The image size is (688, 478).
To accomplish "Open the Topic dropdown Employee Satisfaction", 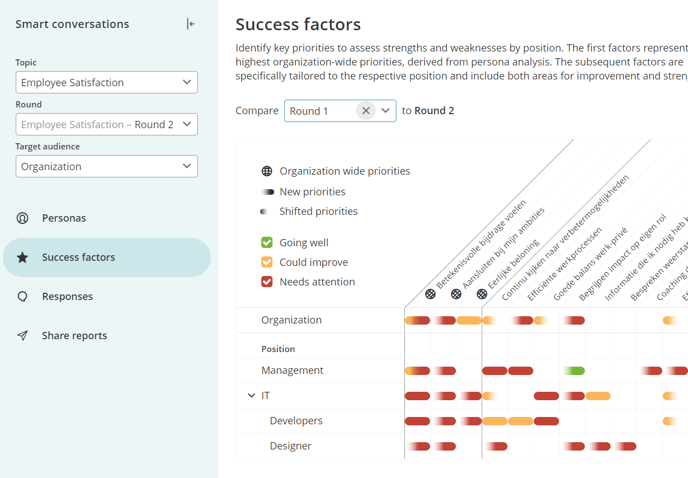I will coord(107,83).
